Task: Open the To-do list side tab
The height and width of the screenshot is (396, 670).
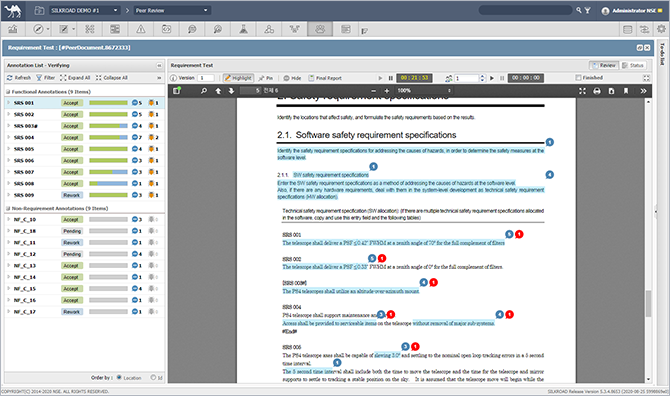Action: coord(662,54)
